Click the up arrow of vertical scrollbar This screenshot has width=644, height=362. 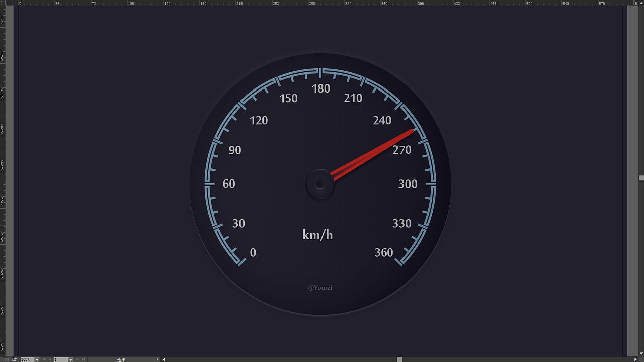(x=641, y=3)
